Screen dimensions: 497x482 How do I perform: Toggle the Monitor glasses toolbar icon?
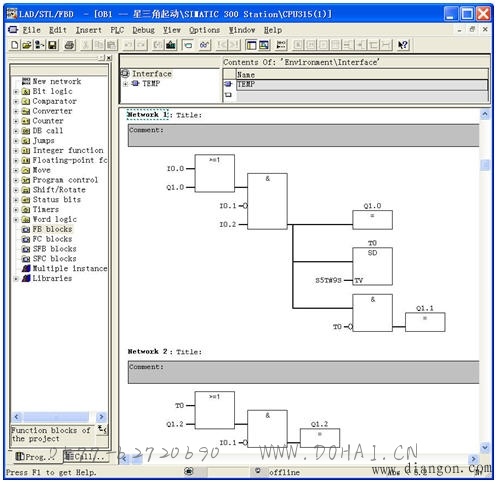point(204,45)
